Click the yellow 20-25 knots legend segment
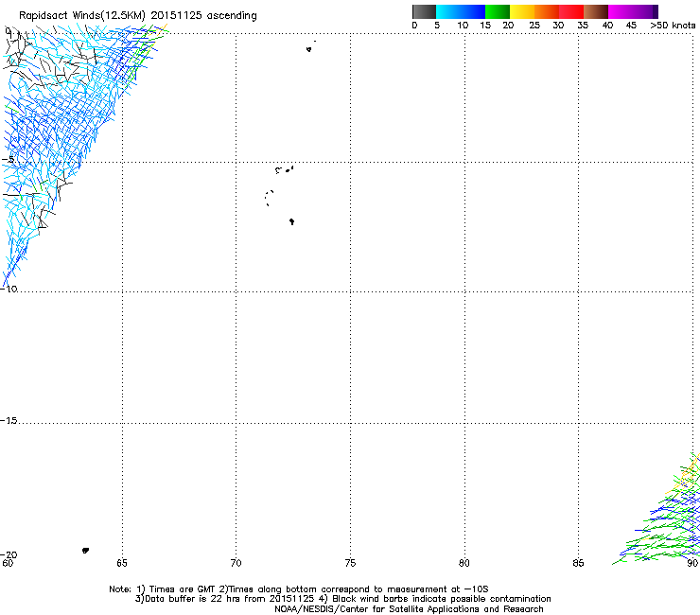The width and height of the screenshot is (700, 615). point(522,11)
